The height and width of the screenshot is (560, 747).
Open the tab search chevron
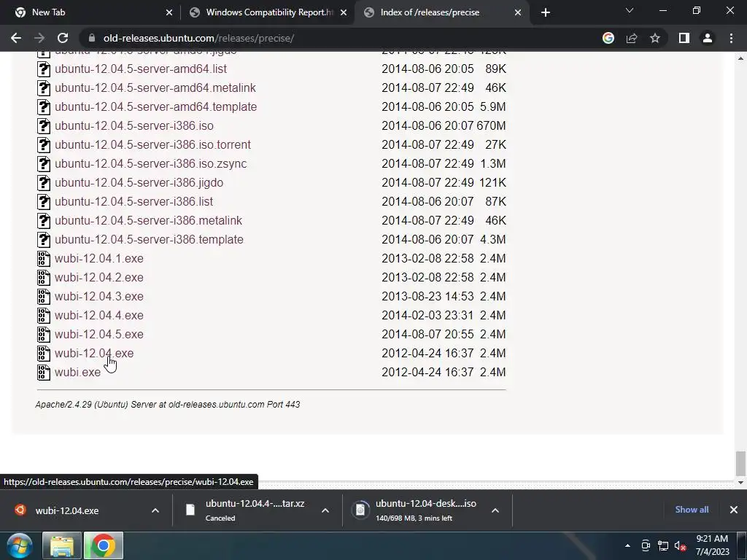[630, 10]
